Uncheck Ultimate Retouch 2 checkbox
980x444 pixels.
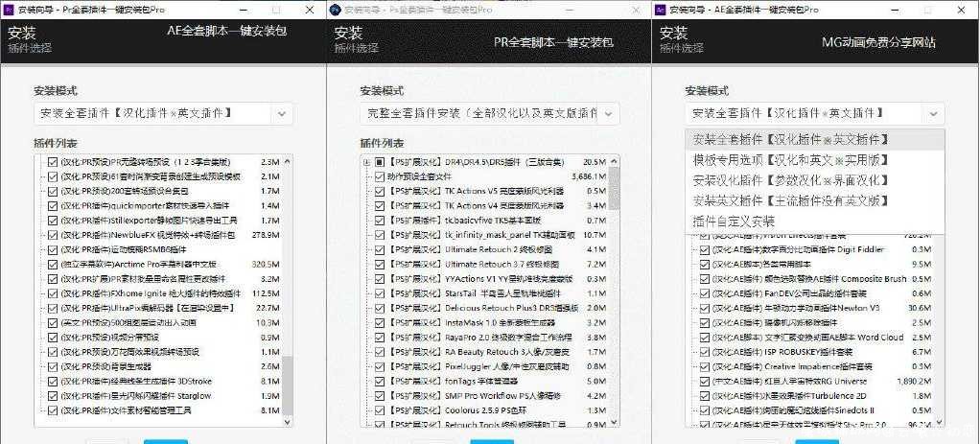pos(380,249)
